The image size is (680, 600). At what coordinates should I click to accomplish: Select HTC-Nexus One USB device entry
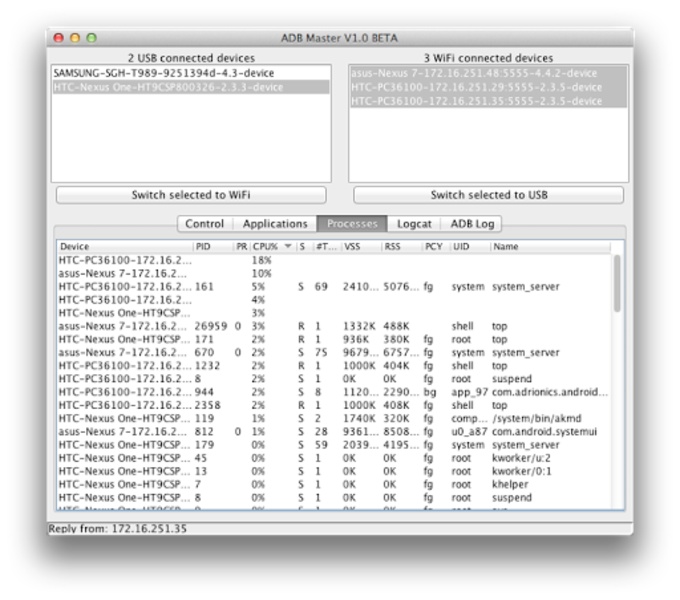click(191, 87)
